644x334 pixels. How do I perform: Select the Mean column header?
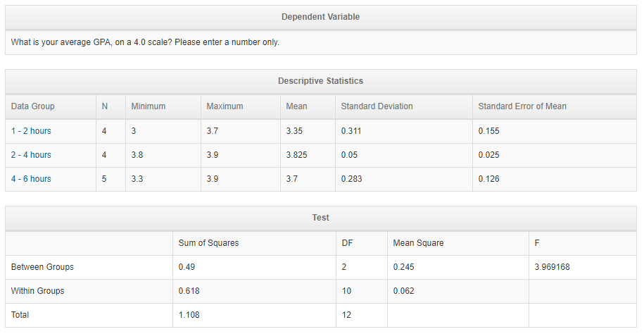296,106
